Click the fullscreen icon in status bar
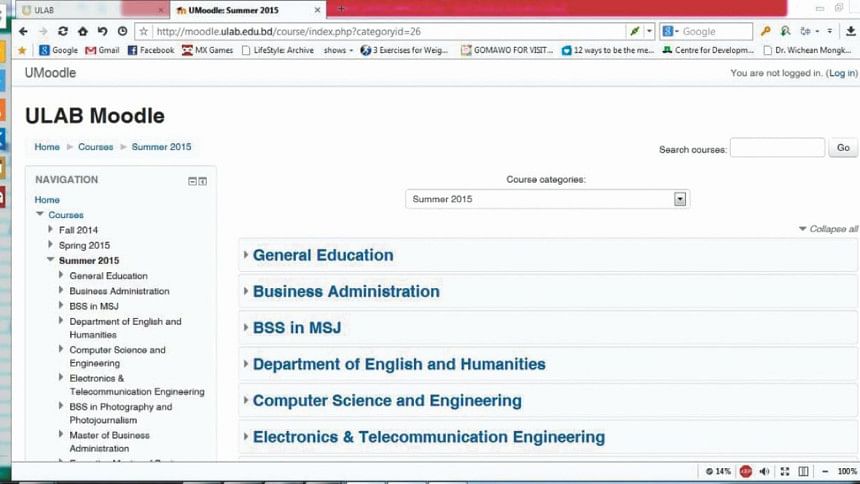Screen dimensions: 860x484 tap(785, 471)
